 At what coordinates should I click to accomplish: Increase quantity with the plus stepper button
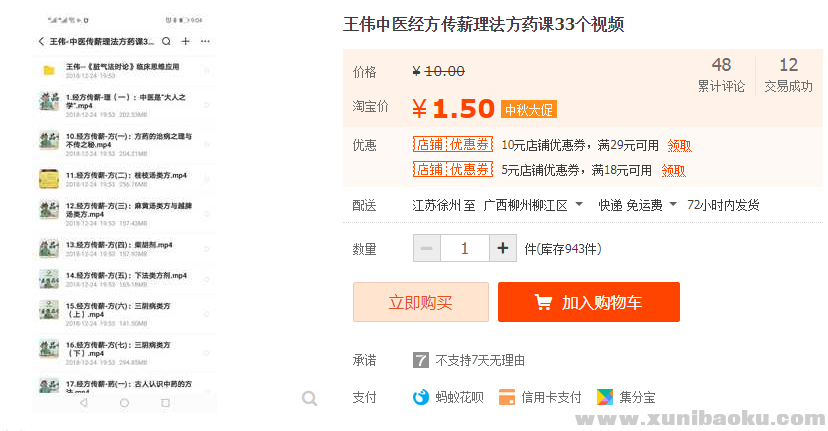pyautogui.click(x=503, y=248)
